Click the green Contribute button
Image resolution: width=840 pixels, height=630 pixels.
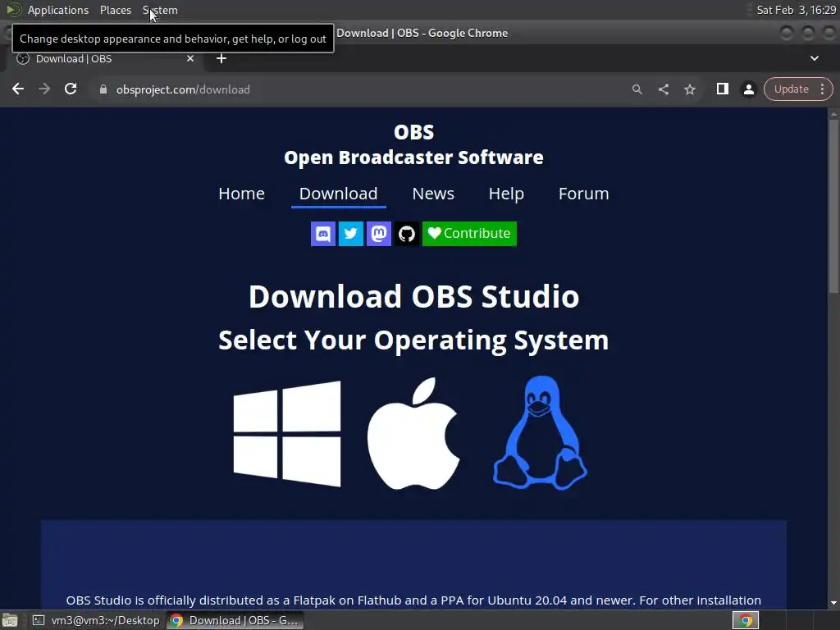pos(469,234)
